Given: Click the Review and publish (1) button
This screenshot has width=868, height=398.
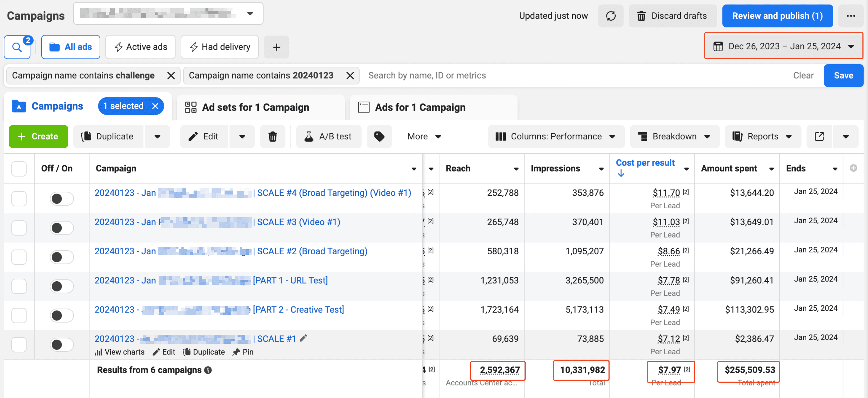Looking at the screenshot, I should click(777, 16).
